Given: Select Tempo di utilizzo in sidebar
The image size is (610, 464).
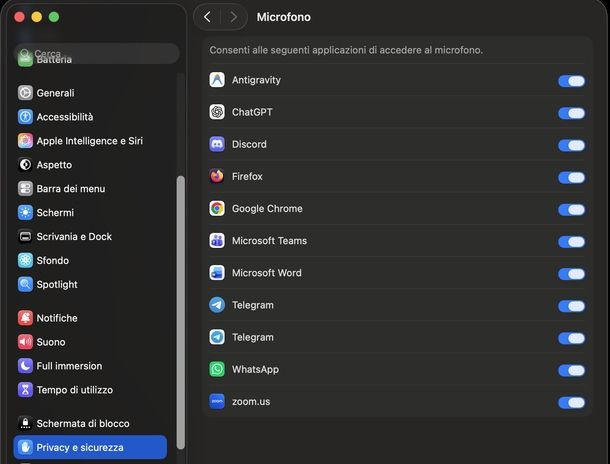Looking at the screenshot, I should (91, 390).
